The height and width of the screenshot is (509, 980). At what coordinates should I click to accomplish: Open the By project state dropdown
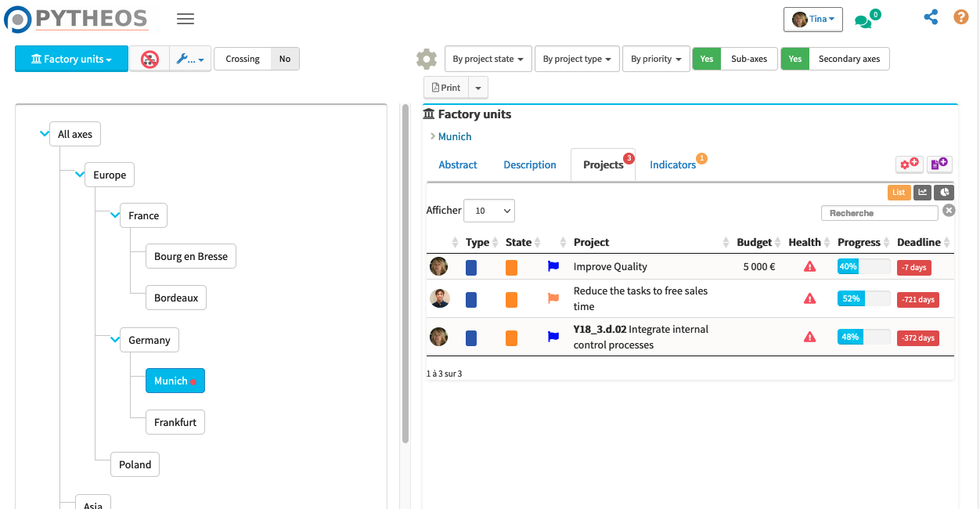(x=488, y=59)
